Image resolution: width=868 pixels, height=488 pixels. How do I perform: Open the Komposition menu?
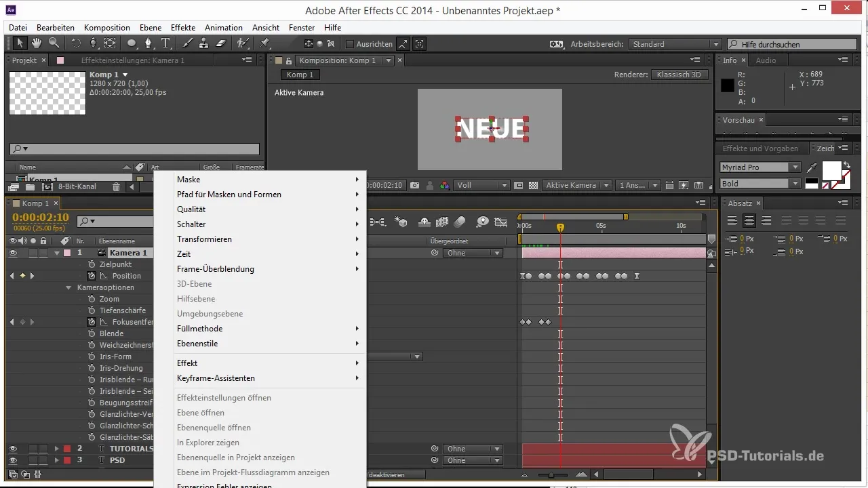[107, 28]
